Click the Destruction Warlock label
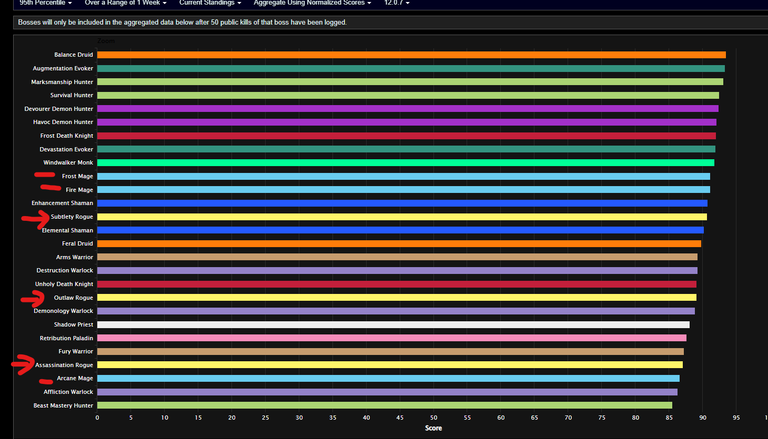 [65, 270]
